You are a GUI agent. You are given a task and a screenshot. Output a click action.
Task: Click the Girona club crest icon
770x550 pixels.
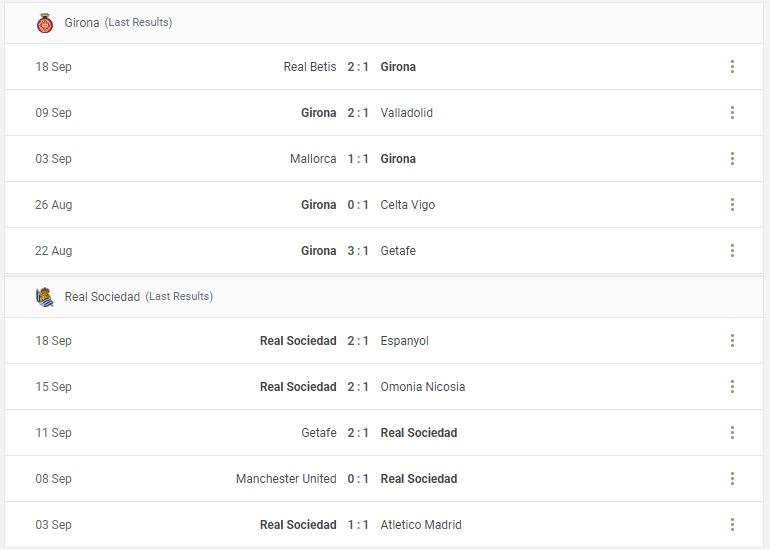pos(45,23)
